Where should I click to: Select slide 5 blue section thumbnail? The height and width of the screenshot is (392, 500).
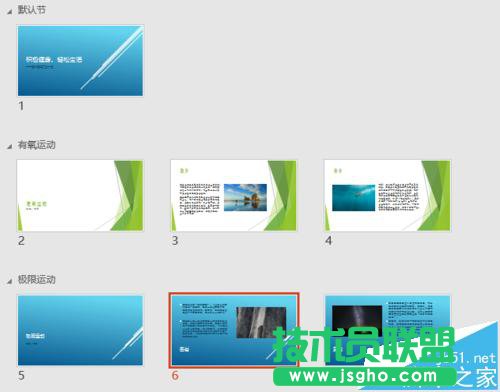[x=80, y=330]
